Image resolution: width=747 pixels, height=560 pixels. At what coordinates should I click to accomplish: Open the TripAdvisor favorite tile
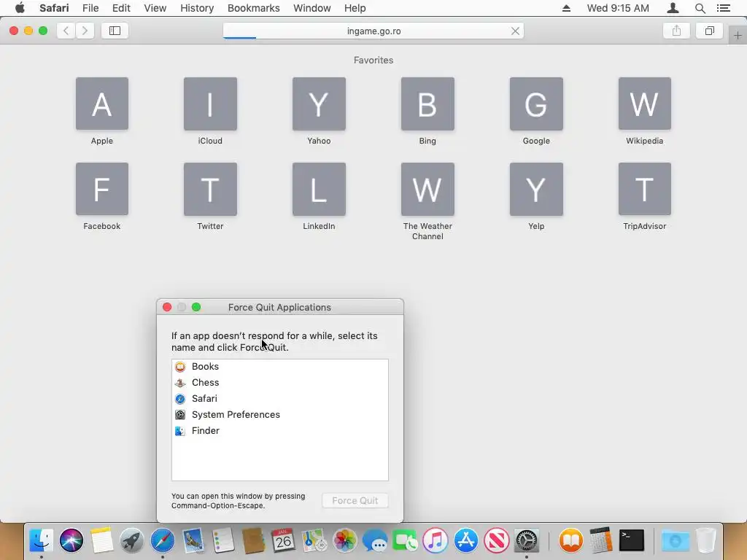[645, 189]
